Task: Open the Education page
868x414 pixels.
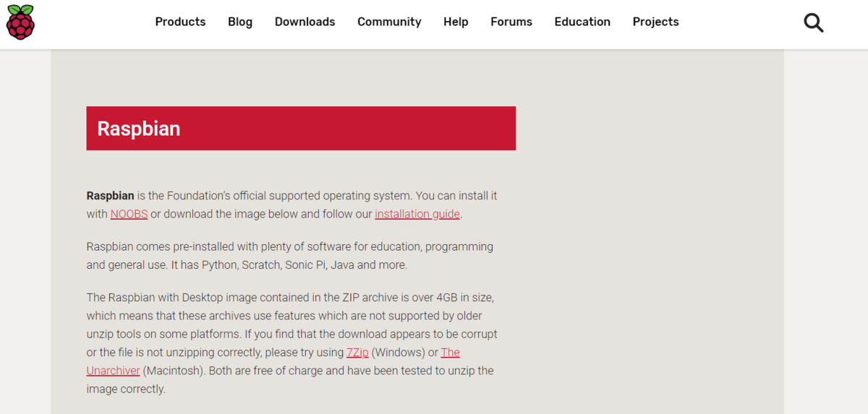Action: tap(582, 22)
